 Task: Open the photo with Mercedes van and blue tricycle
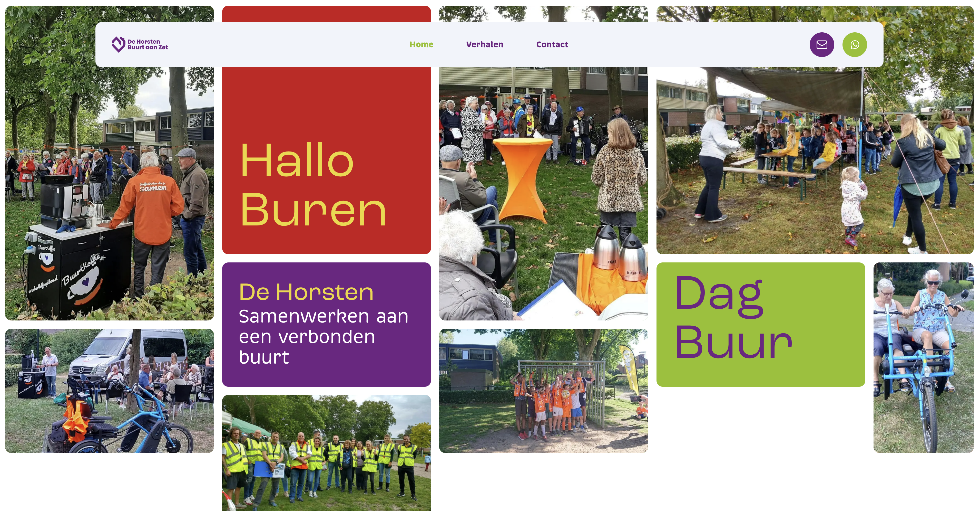[110, 391]
